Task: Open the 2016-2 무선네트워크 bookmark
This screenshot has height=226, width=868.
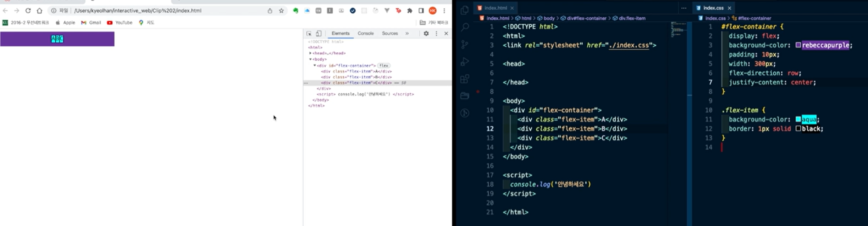Action: pos(26,22)
